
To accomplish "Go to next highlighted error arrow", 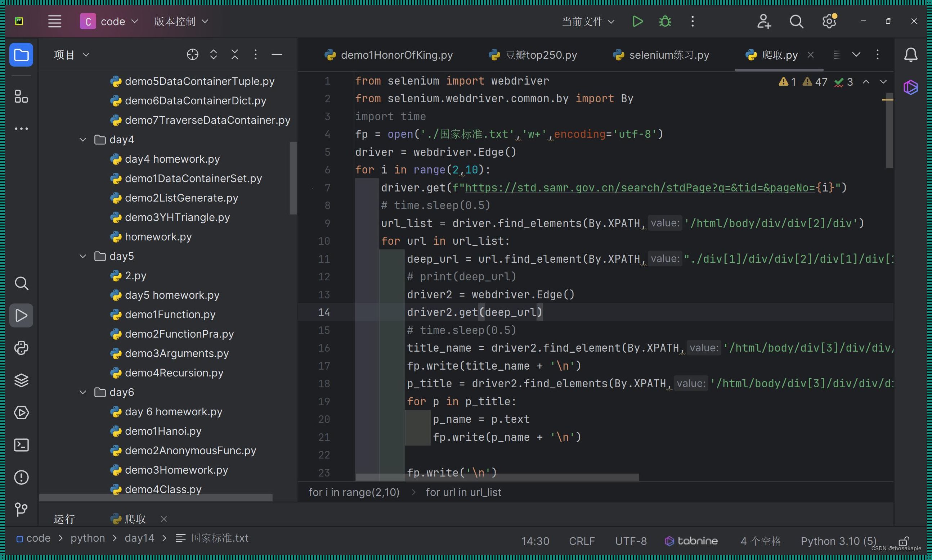I will point(883,82).
